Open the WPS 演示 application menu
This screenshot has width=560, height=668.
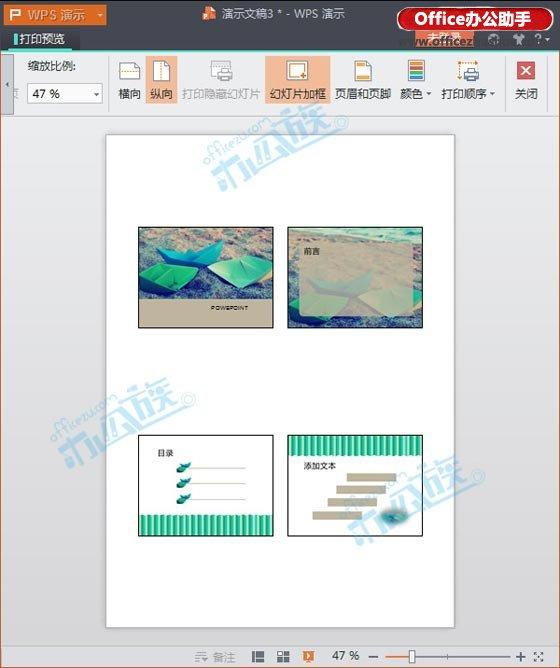[55, 15]
